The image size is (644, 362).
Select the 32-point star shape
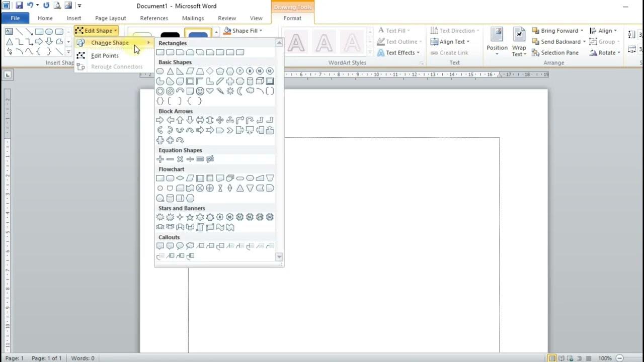pyautogui.click(x=270, y=217)
